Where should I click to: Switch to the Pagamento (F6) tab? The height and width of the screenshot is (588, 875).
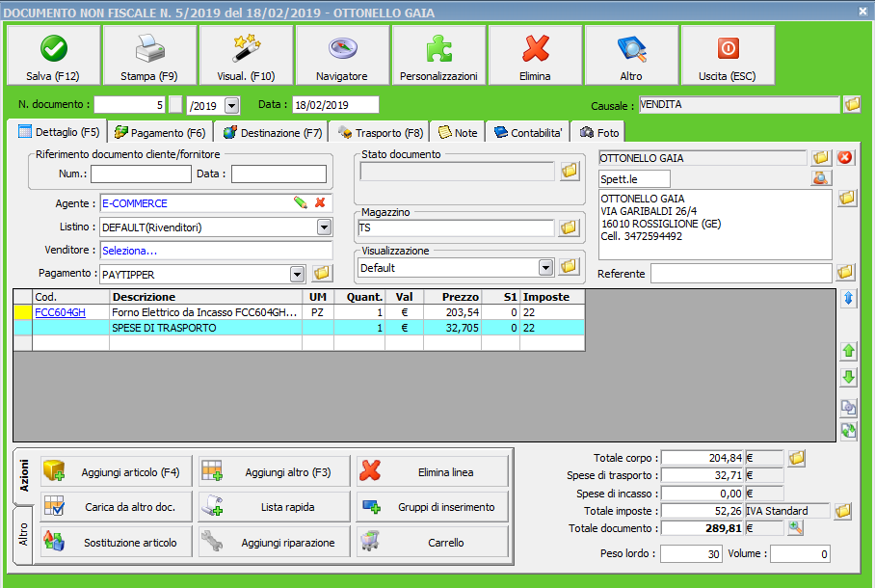click(x=160, y=133)
